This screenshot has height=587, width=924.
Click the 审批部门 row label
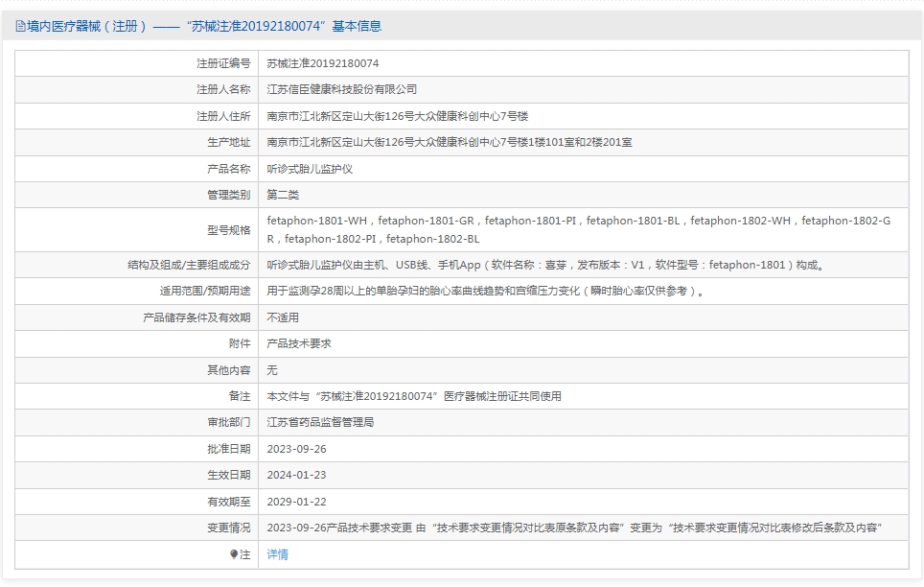click(229, 422)
